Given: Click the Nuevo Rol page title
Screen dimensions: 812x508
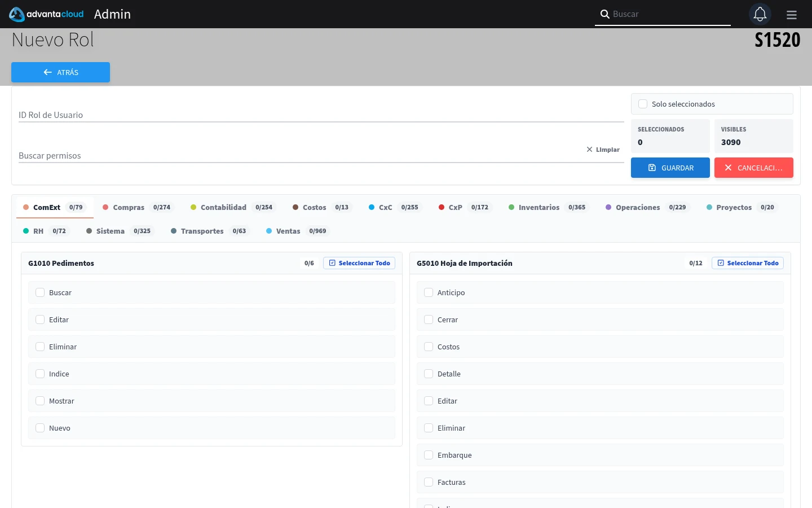Looking at the screenshot, I should 52,40.
